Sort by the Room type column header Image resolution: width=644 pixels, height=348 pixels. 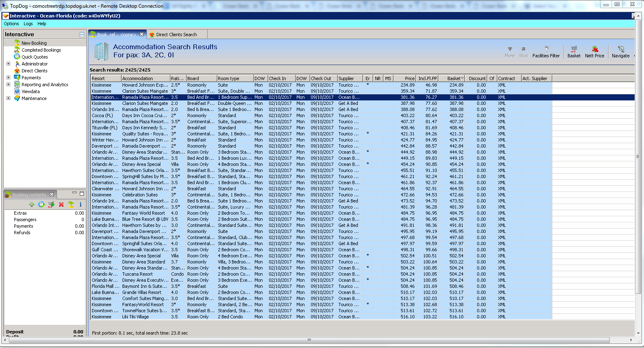pyautogui.click(x=235, y=78)
